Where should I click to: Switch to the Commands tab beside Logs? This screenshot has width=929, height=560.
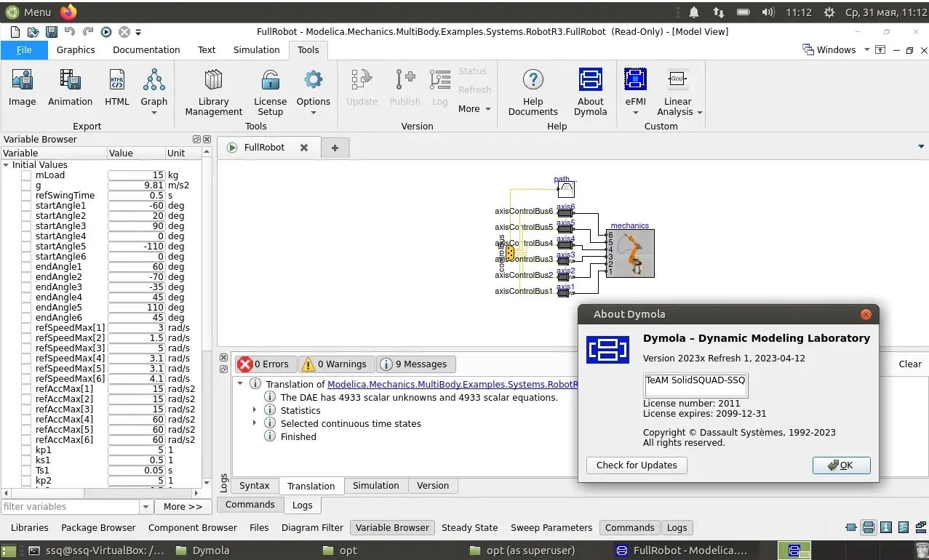(250, 505)
